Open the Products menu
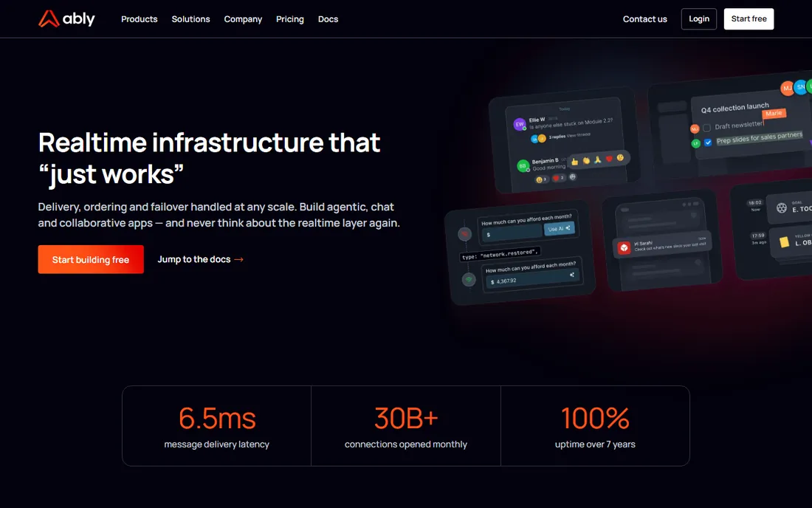This screenshot has width=812, height=508. coord(140,19)
